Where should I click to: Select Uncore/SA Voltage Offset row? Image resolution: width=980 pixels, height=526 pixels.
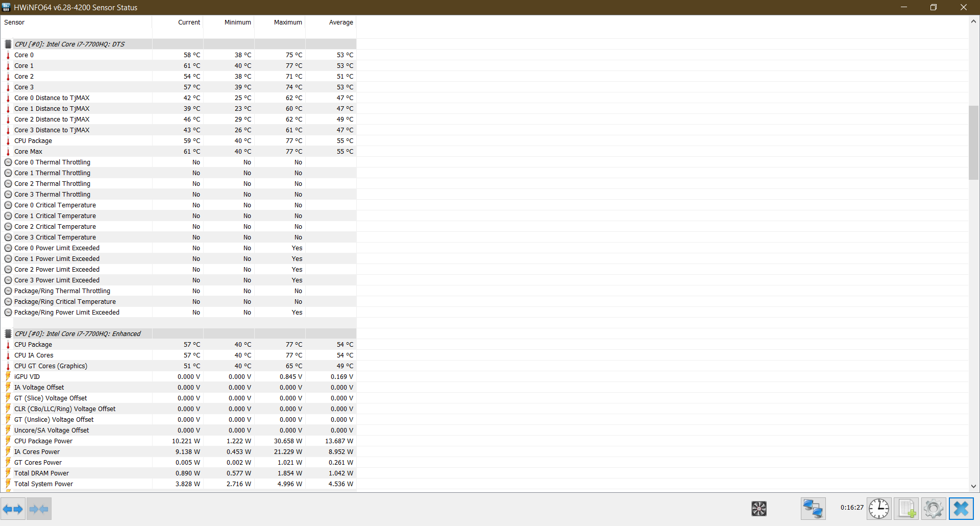point(179,431)
